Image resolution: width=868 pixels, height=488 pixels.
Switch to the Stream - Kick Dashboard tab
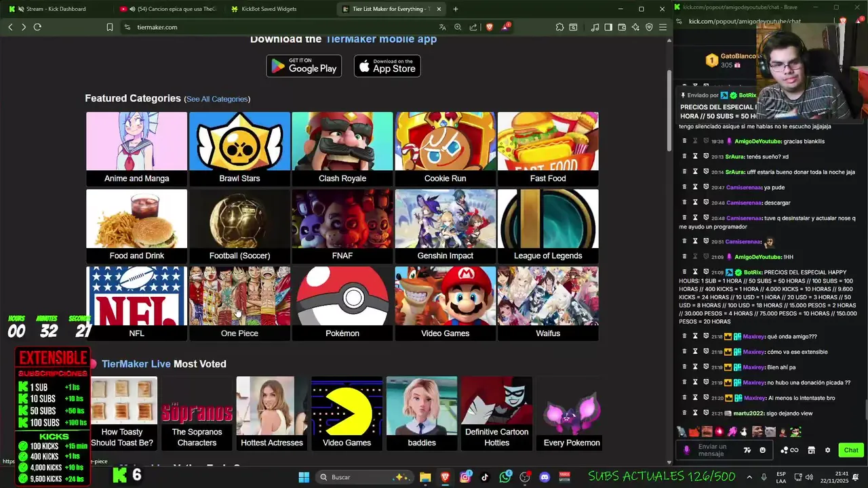[57, 9]
